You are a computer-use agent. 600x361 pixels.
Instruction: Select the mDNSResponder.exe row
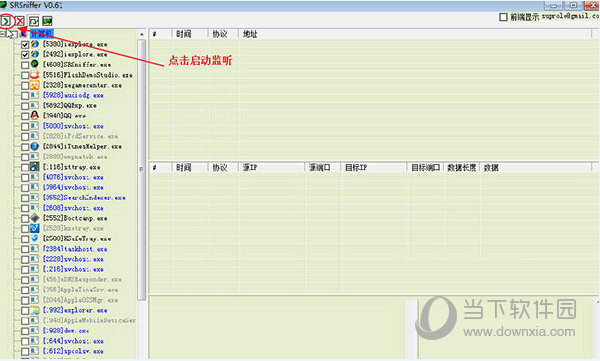tap(82, 279)
